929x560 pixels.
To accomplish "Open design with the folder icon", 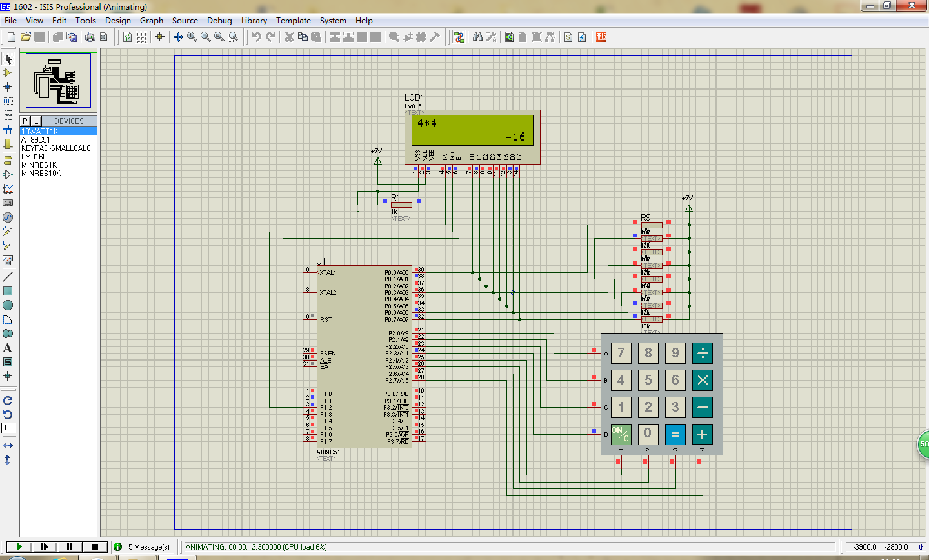I will (x=26, y=37).
